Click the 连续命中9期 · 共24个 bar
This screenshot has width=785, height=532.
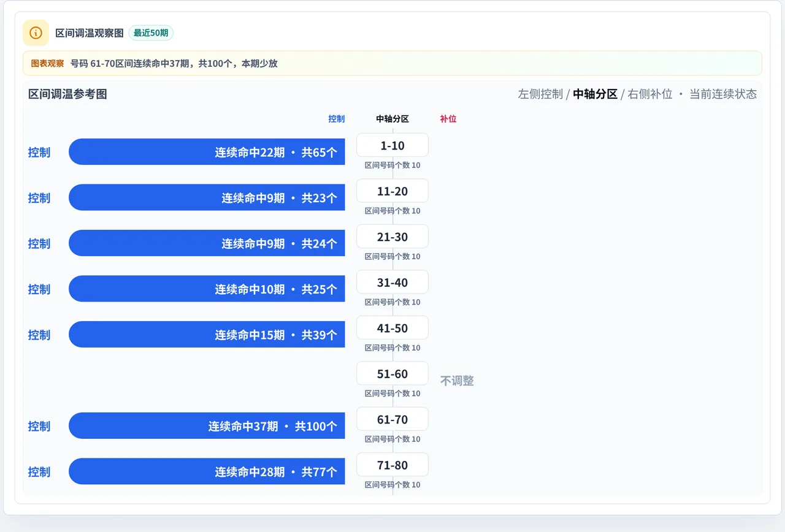click(207, 243)
